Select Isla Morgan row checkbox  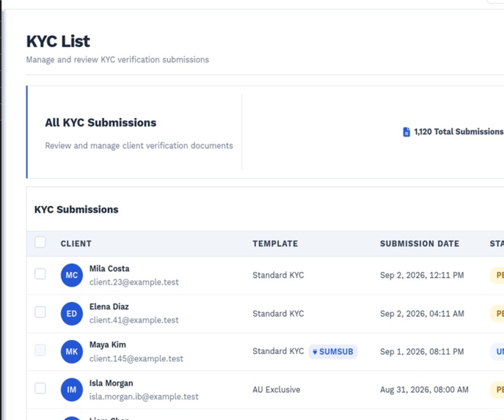(40, 388)
